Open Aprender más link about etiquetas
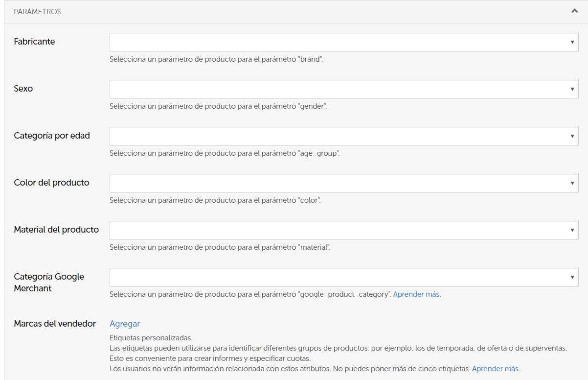The image size is (588, 380). [495, 369]
